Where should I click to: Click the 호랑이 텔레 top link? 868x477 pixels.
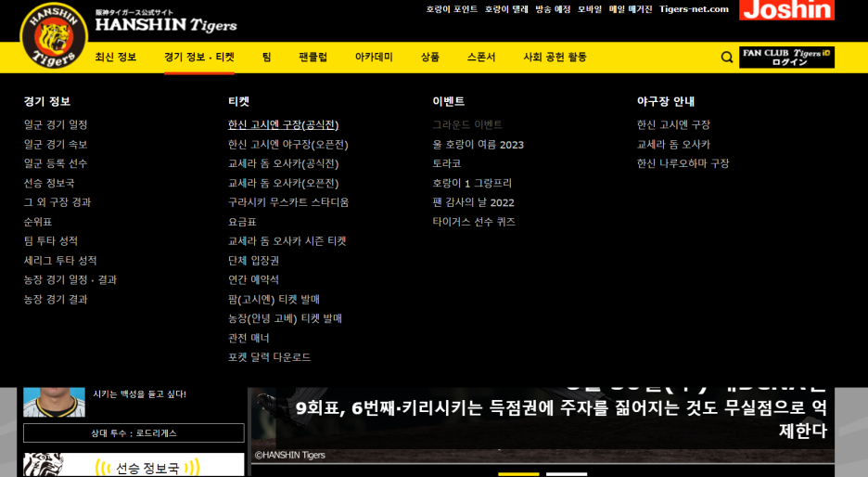click(x=506, y=9)
